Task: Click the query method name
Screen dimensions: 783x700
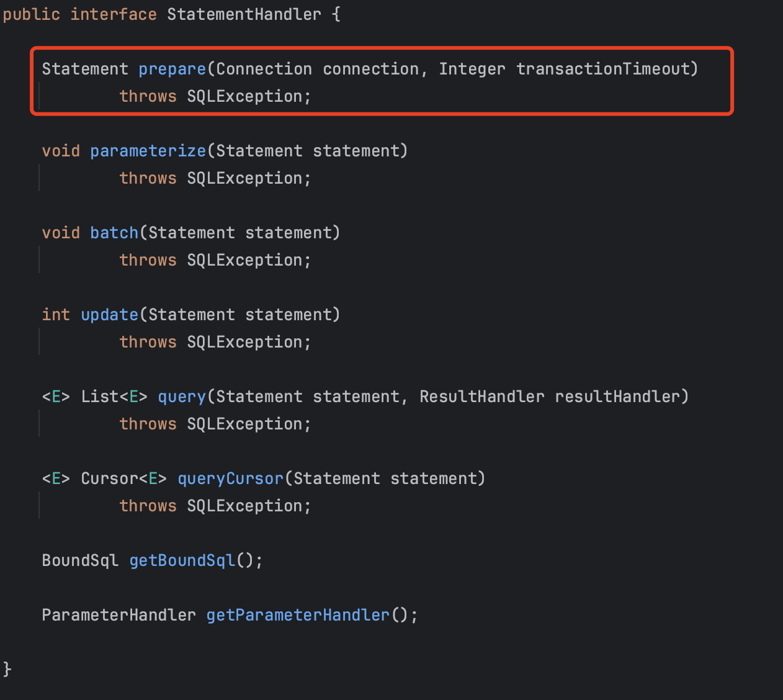Action: pyautogui.click(x=182, y=397)
